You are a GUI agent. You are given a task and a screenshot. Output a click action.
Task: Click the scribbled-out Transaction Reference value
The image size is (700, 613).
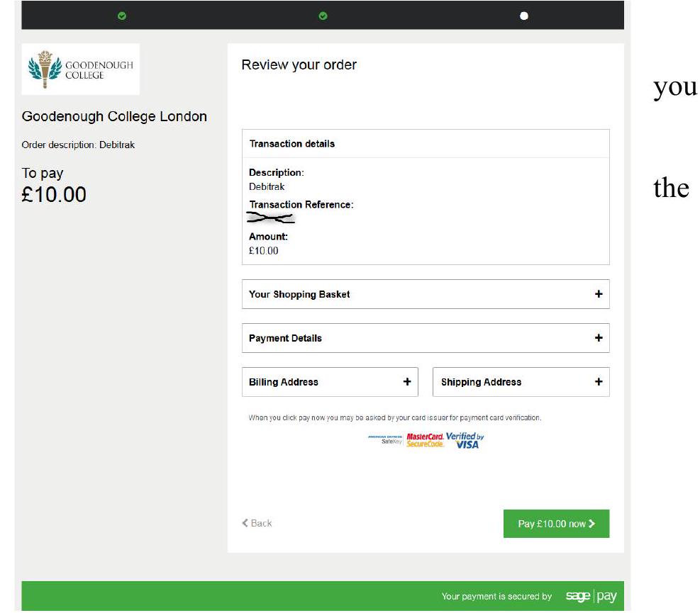pyautogui.click(x=271, y=219)
